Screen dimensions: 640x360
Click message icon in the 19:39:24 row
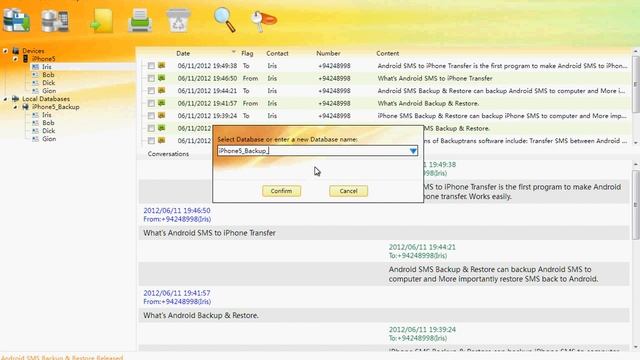click(x=162, y=116)
